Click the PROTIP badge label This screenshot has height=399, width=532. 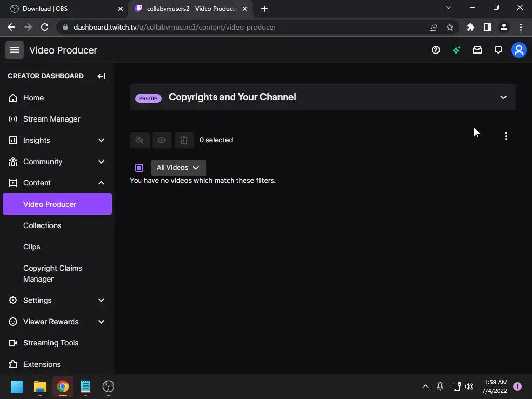[x=148, y=98]
